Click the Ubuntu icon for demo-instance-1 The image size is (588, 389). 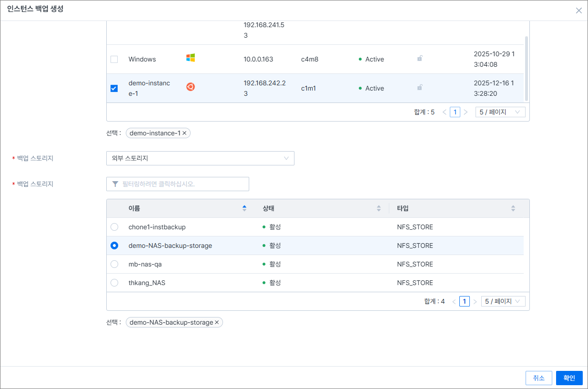191,87
